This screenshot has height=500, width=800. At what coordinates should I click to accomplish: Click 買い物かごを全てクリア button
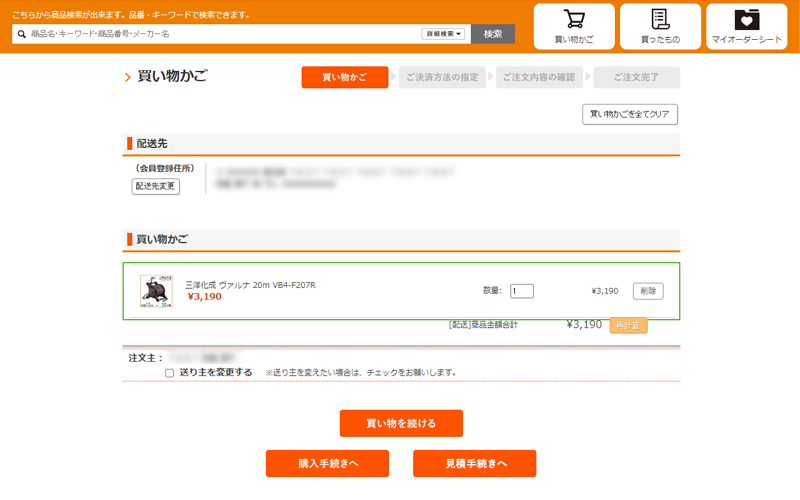tap(630, 114)
